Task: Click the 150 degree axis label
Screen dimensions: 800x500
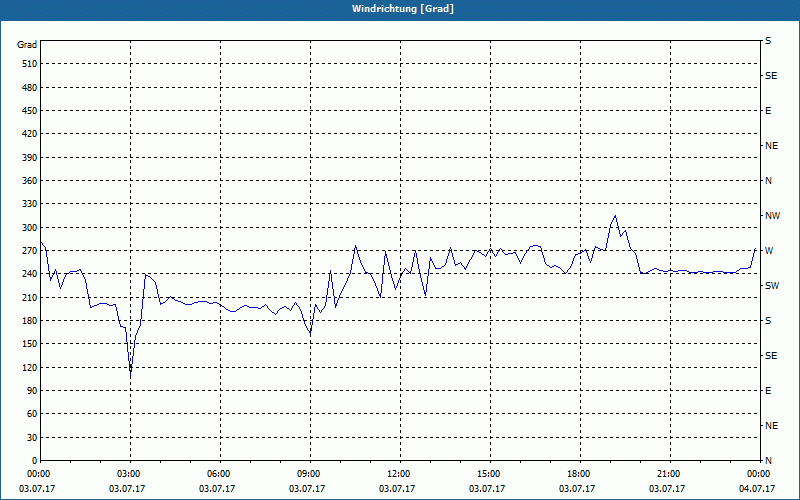Action: pos(30,344)
